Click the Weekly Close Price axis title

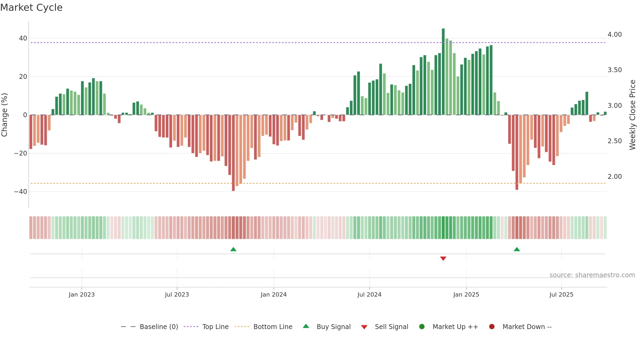click(632, 115)
